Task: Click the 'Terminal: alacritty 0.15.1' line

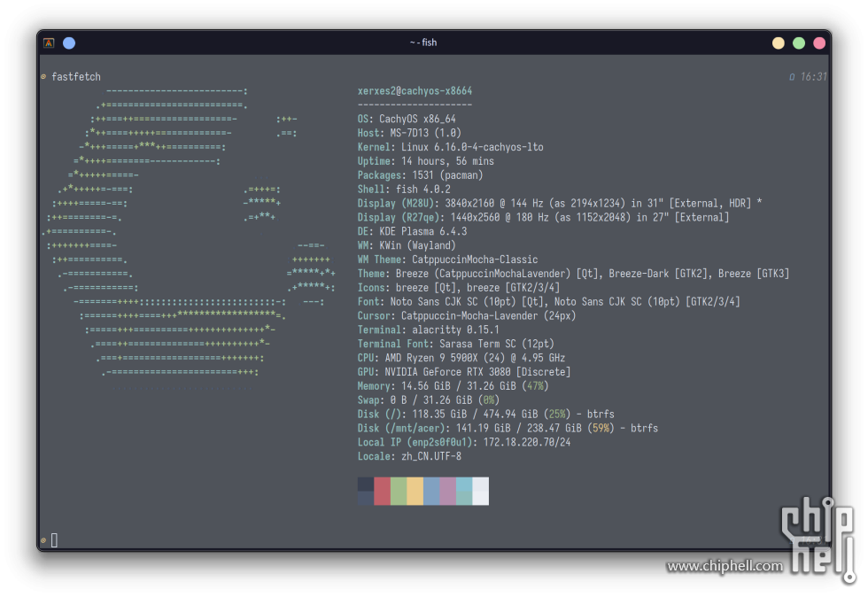Action: pos(429,330)
